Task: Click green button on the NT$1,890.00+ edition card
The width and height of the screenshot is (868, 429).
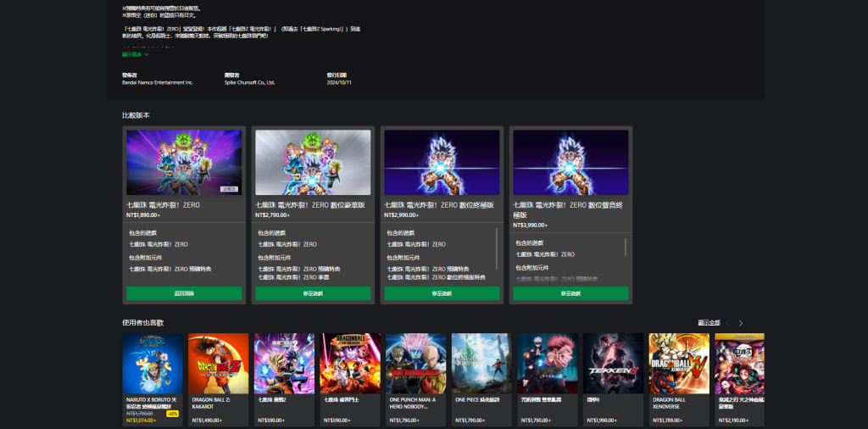Action: click(x=184, y=293)
